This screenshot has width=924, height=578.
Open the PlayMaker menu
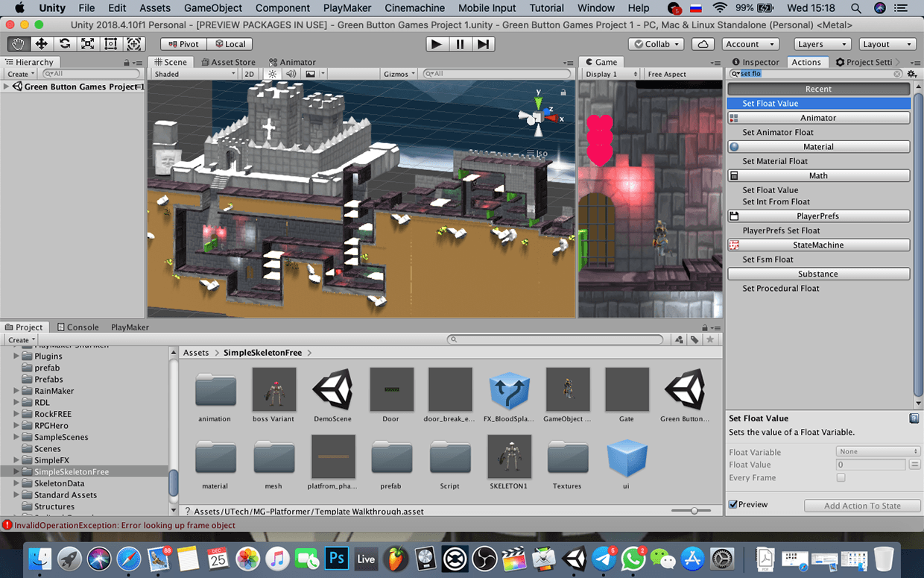pyautogui.click(x=346, y=8)
